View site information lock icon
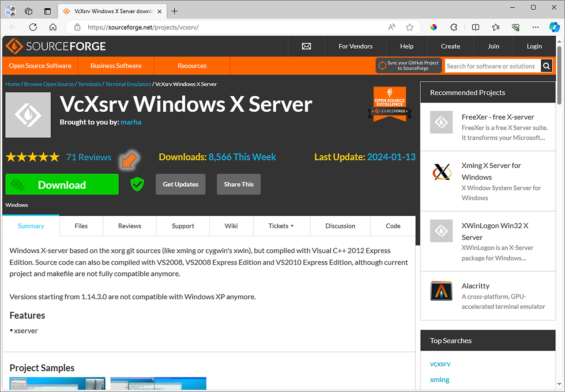 click(x=78, y=27)
